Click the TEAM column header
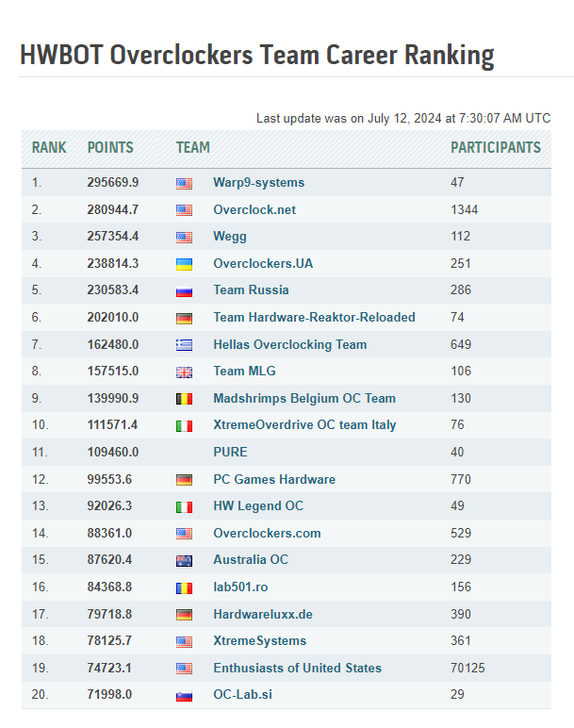 click(193, 148)
